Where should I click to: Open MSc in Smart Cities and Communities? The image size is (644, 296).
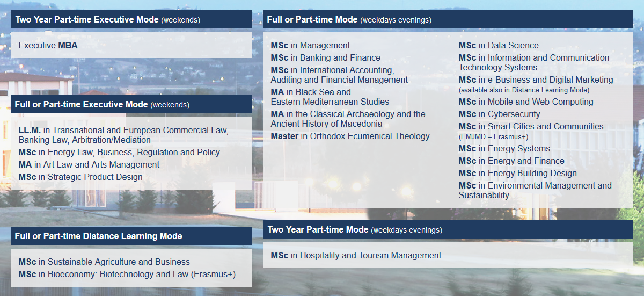(x=531, y=126)
